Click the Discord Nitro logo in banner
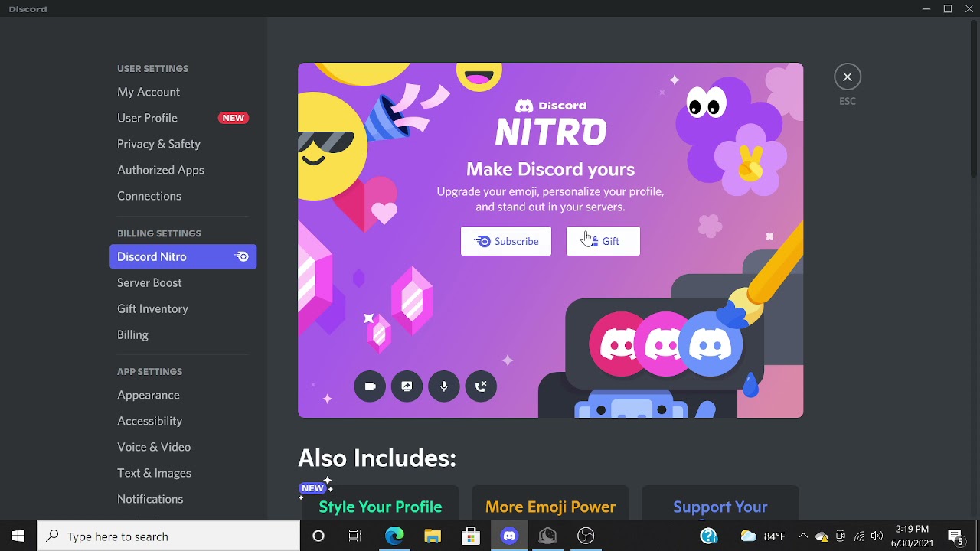This screenshot has width=980, height=551. click(x=550, y=122)
